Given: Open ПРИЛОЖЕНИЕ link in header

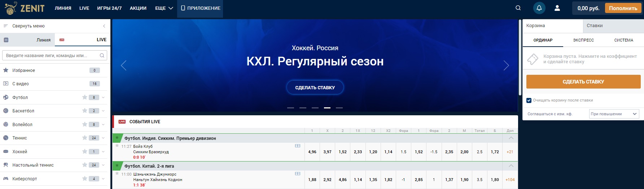Looking at the screenshot, I should [x=200, y=8].
